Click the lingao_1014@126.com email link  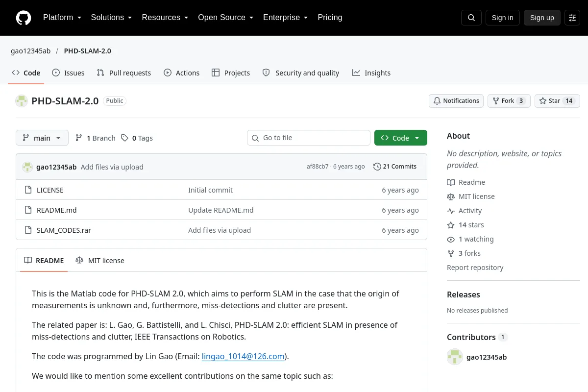click(x=244, y=356)
